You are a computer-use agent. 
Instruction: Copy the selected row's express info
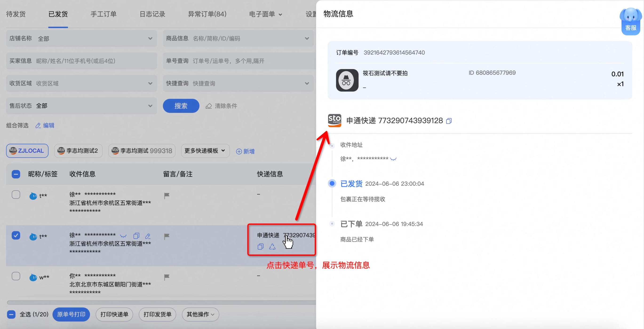coord(261,247)
